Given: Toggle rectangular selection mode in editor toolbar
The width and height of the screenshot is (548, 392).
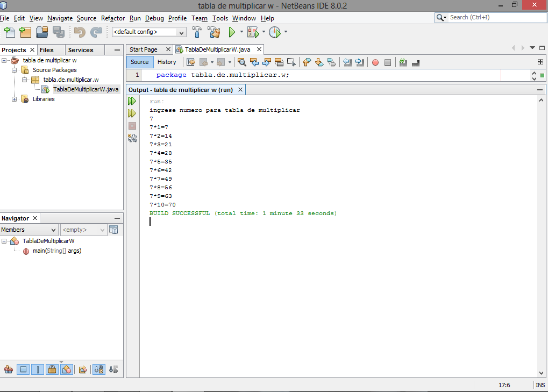Looking at the screenshot, I should tap(291, 62).
